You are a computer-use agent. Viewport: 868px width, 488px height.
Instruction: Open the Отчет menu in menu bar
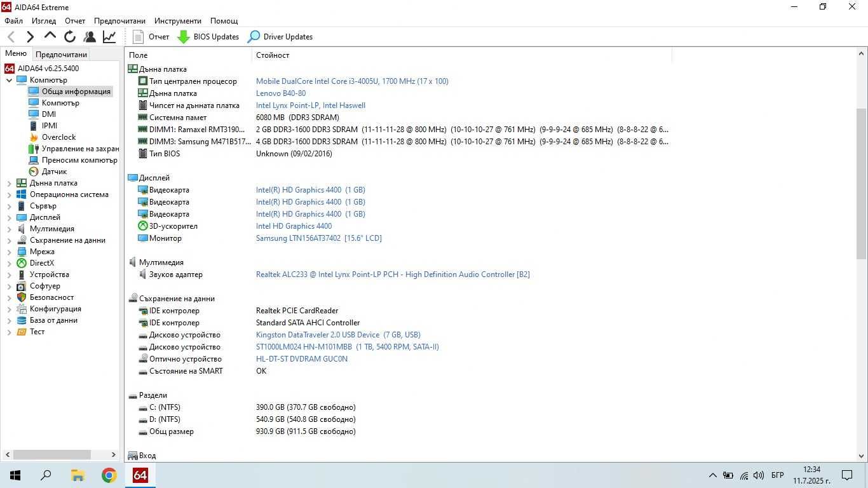pyautogui.click(x=75, y=21)
